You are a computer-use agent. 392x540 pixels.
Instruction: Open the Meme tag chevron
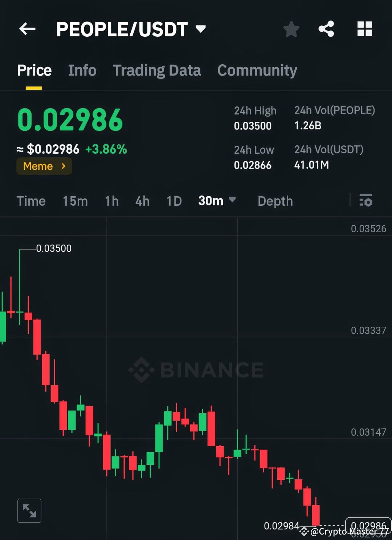click(64, 166)
